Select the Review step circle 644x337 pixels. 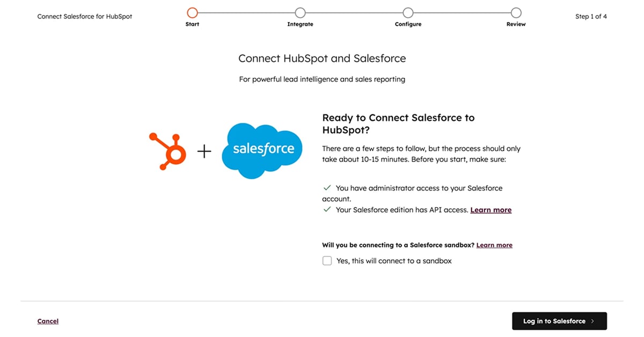tap(516, 12)
